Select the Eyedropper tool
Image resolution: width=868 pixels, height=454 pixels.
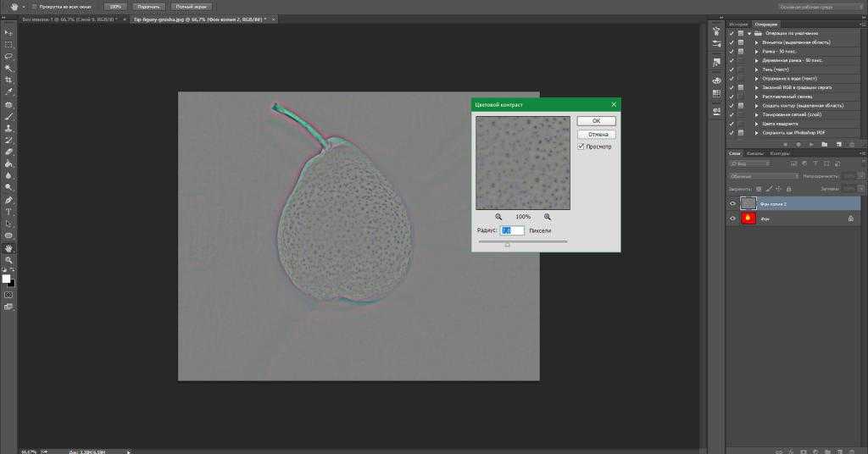tap(8, 91)
